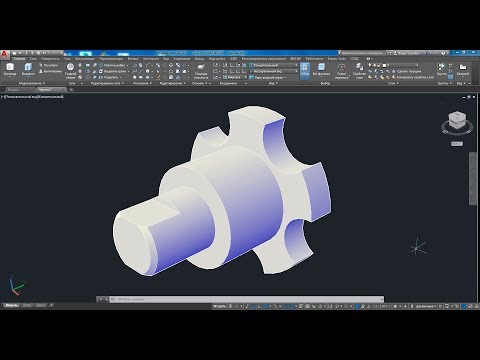The image size is (480, 360).
Task: Click Match Layer (Копировать свойства слоя) button
Action: pyautogui.click(x=413, y=77)
